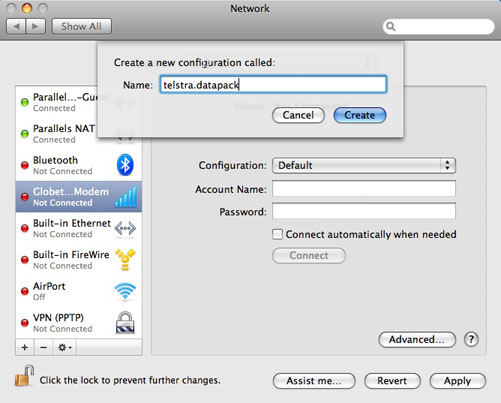
Task: Click the minus icon to remove the service
Action: tap(43, 347)
